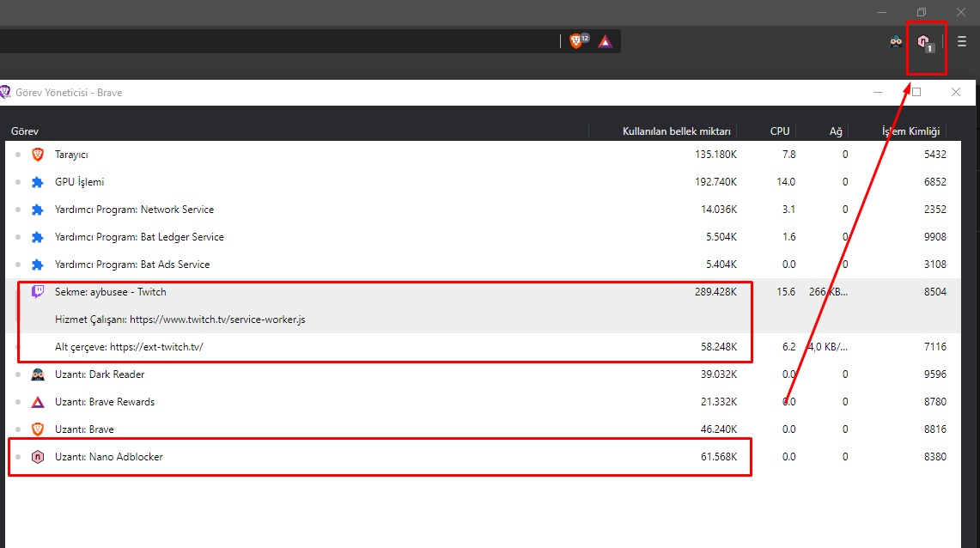This screenshot has height=548, width=980.
Task: Select Nano Adblocker icon in task list
Action: click(x=38, y=457)
